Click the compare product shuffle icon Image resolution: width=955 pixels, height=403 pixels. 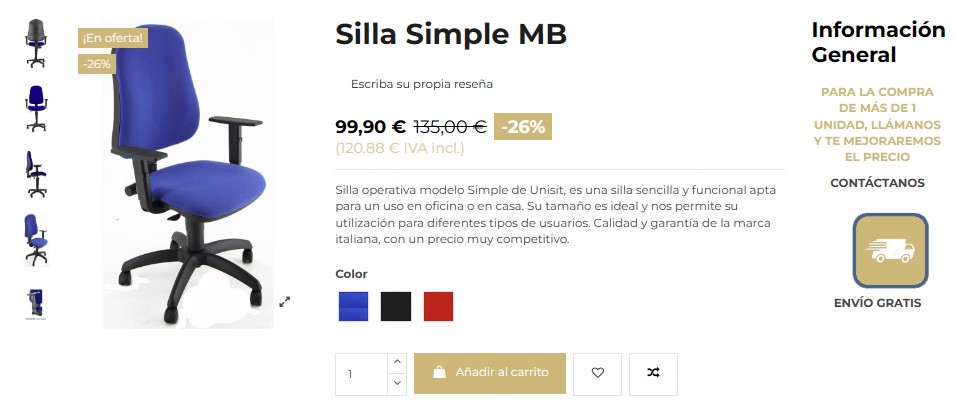653,373
